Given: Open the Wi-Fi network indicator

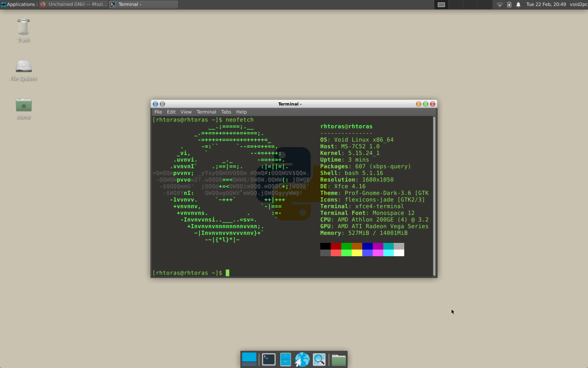Looking at the screenshot, I should pos(499,4).
